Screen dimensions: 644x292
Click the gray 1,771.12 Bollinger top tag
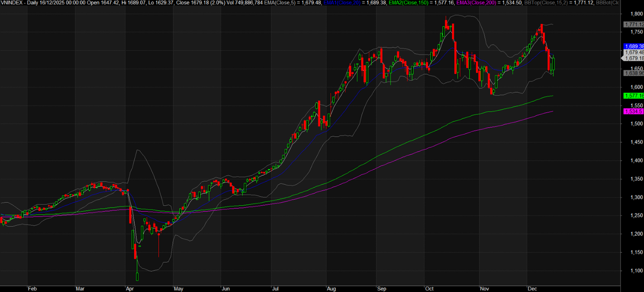click(633, 24)
